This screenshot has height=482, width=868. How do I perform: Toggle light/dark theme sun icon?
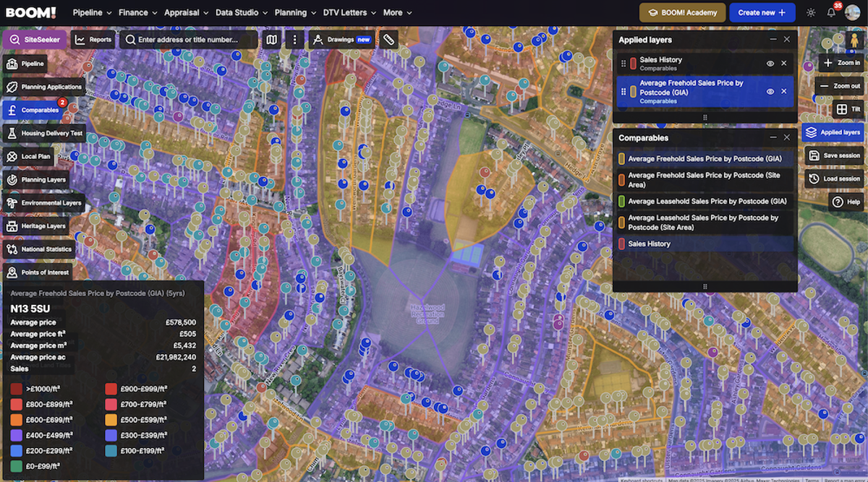(x=811, y=13)
